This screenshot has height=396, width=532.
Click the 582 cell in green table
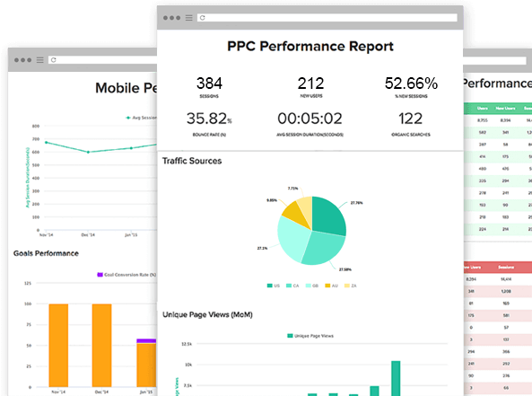(483, 133)
